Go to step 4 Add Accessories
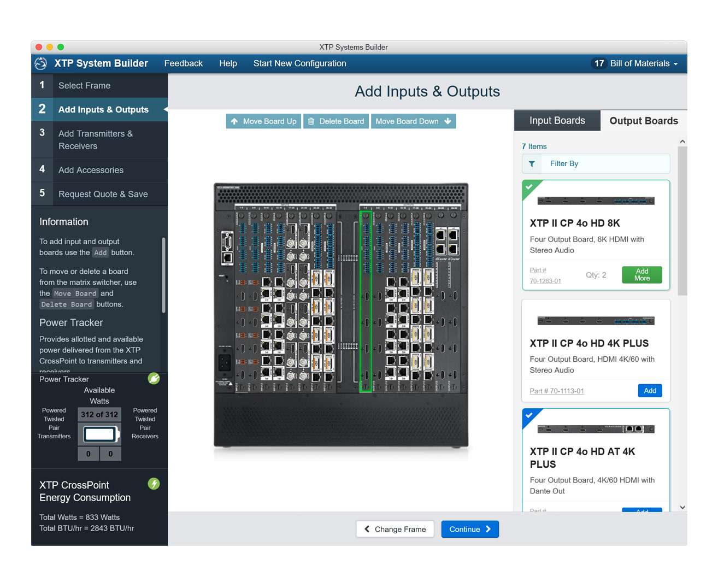This screenshot has height=588, width=718. click(x=99, y=170)
